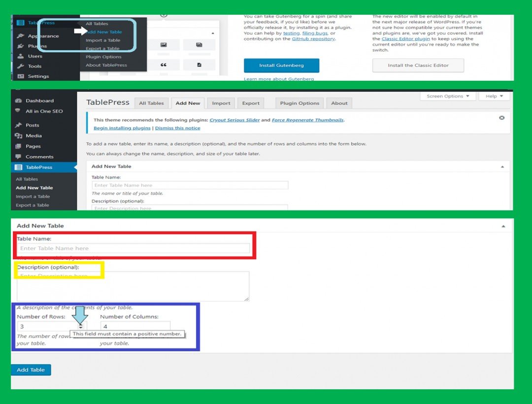The height and width of the screenshot is (404, 532).
Task: Open the Users person icon
Action: coord(20,56)
